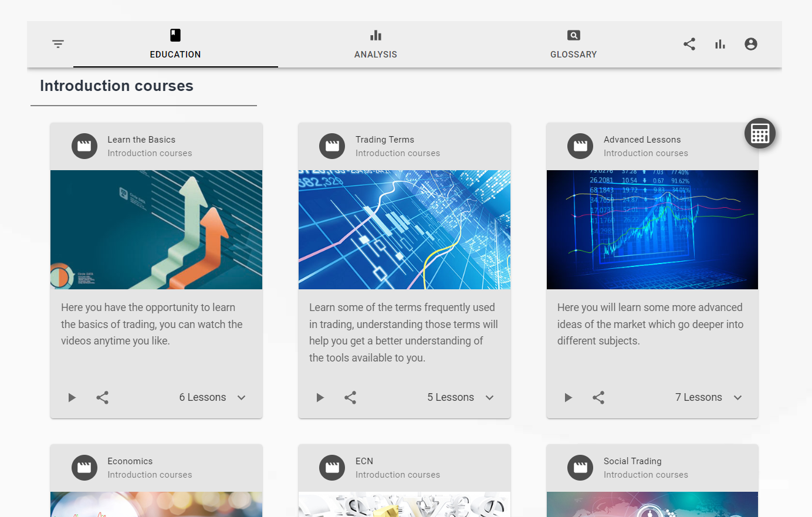Click the Trading Terms title
Image resolution: width=812 pixels, height=517 pixels.
(385, 140)
